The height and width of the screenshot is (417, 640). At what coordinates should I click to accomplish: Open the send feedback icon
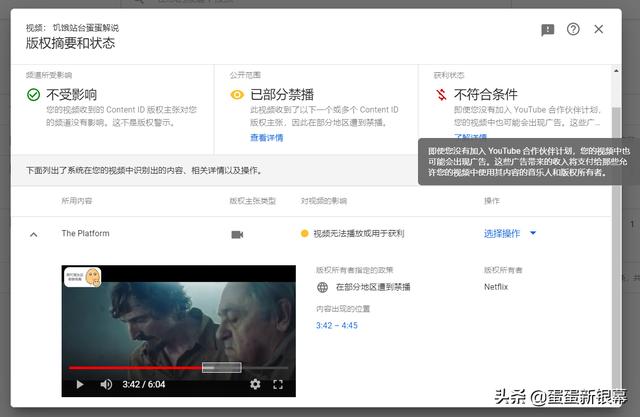point(547,30)
